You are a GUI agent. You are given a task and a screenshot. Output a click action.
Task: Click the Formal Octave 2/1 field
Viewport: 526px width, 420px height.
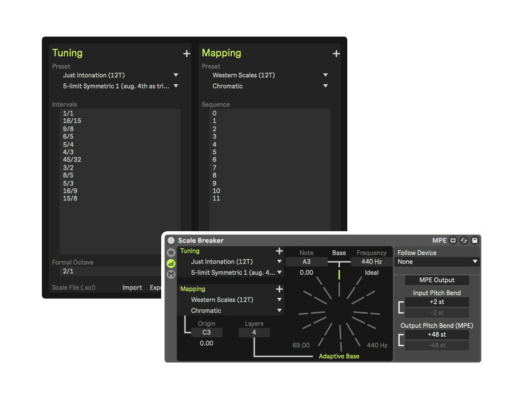click(111, 271)
